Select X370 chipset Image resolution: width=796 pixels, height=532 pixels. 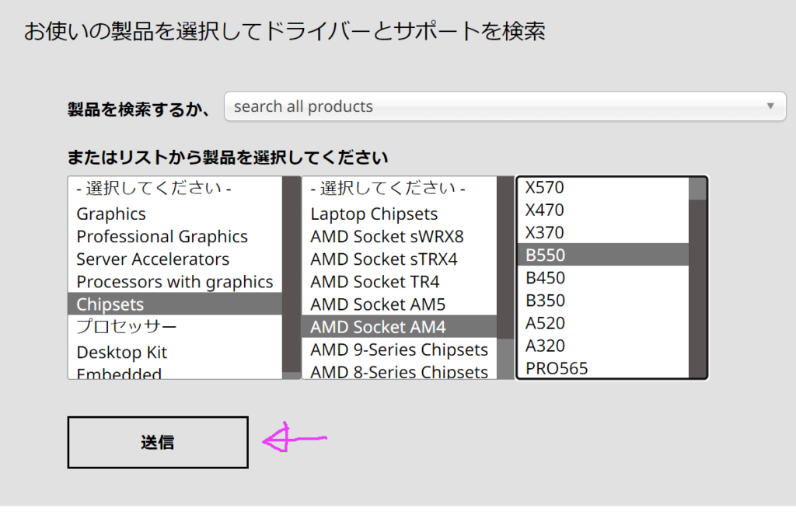point(603,232)
